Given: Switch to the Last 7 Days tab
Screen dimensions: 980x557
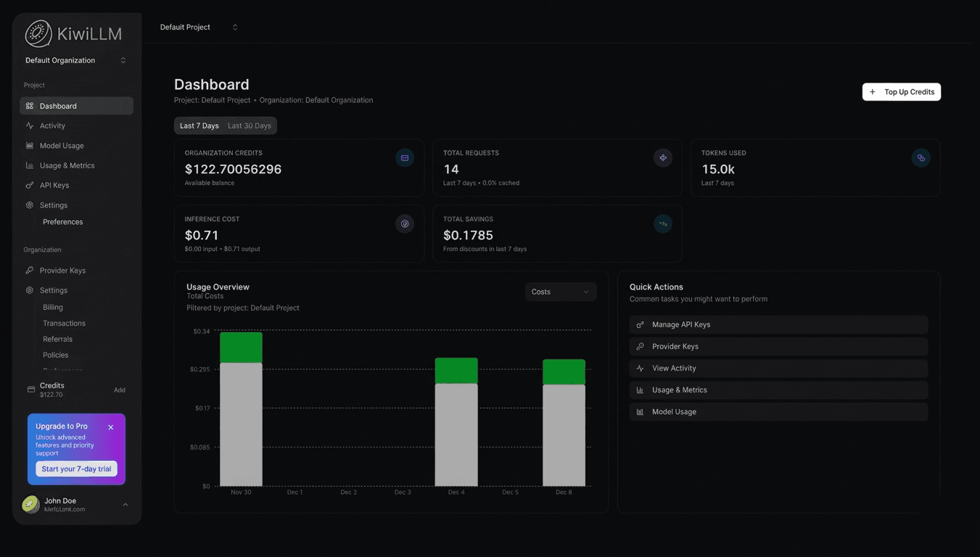Looking at the screenshot, I should point(198,125).
